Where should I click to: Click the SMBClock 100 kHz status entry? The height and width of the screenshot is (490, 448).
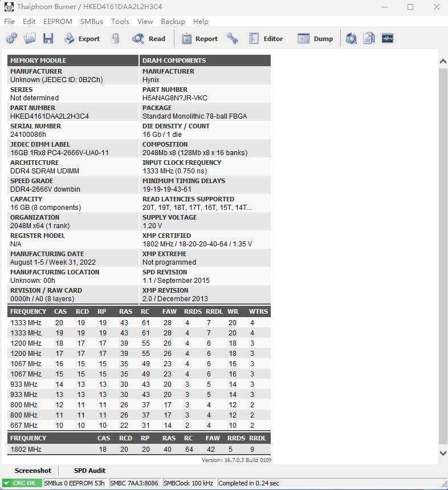click(x=188, y=483)
